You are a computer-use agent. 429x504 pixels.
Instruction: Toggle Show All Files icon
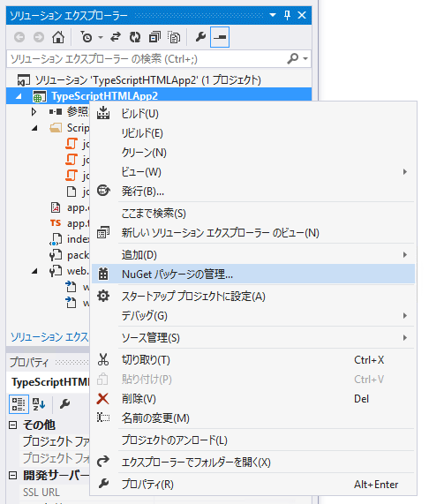click(x=174, y=37)
